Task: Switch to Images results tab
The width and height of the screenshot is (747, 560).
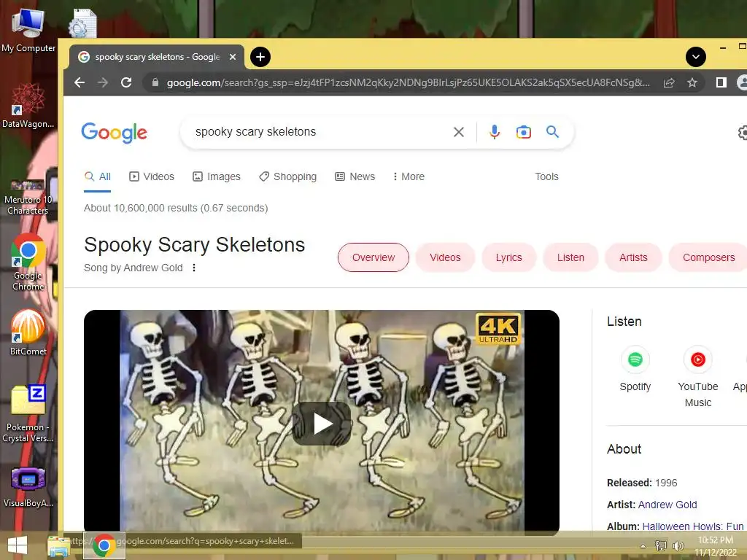Action: (216, 176)
